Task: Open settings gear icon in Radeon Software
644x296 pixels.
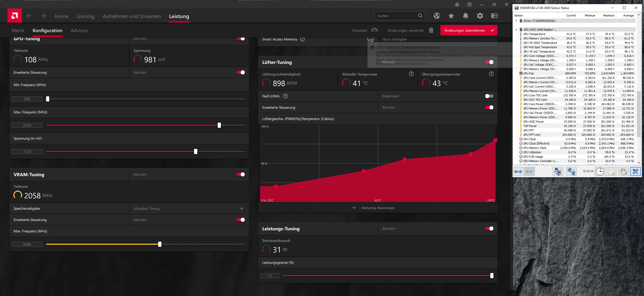Action: (x=480, y=16)
